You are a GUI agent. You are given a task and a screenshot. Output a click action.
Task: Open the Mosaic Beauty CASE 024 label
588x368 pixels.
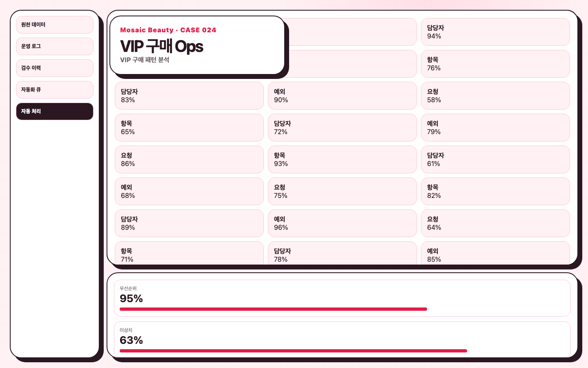[168, 30]
